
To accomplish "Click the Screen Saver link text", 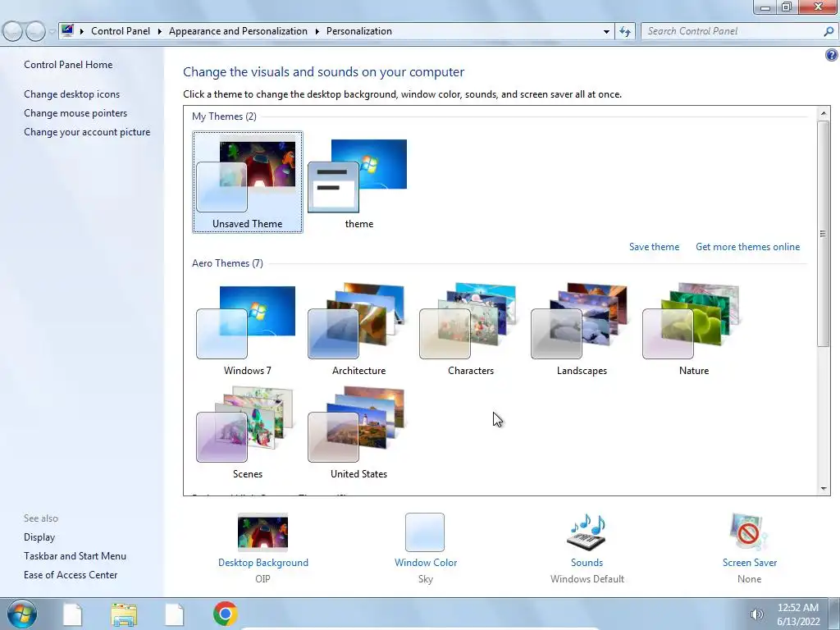I will (x=750, y=563).
